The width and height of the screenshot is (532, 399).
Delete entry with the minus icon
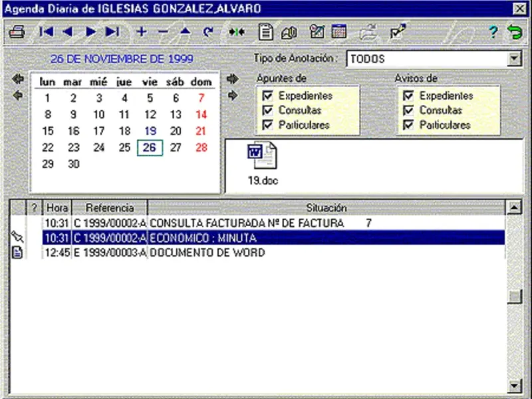(x=163, y=32)
